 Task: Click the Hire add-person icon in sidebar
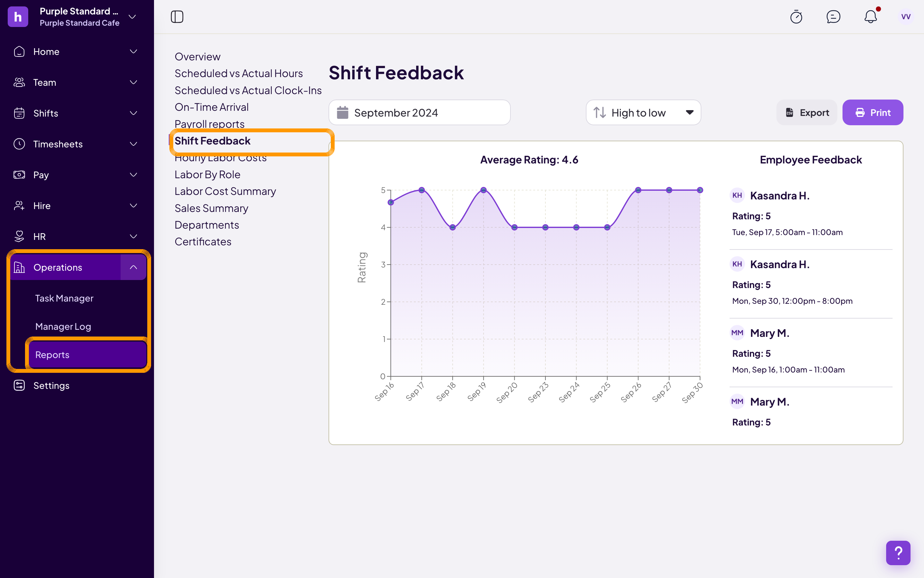[x=19, y=206]
